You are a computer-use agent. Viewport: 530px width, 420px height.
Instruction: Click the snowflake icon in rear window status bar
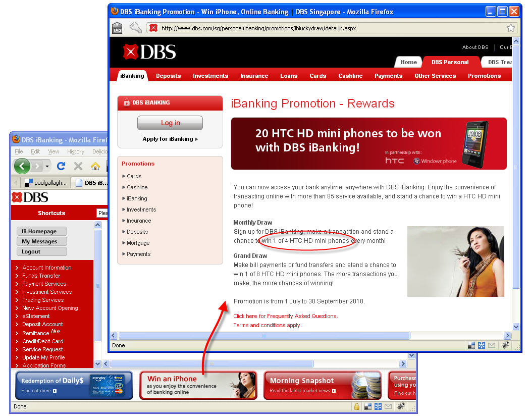378,406
